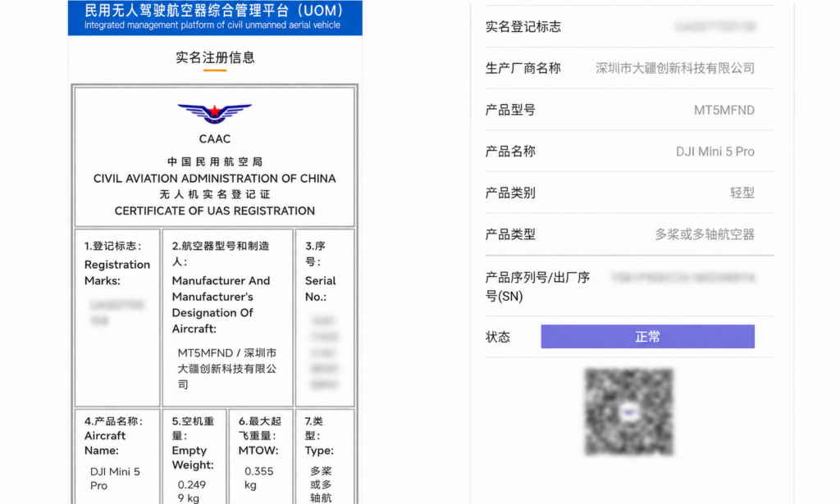Click the certificate's DJI Mini 5 Pro value
Viewport: 840px width, 504px height.
115,479
